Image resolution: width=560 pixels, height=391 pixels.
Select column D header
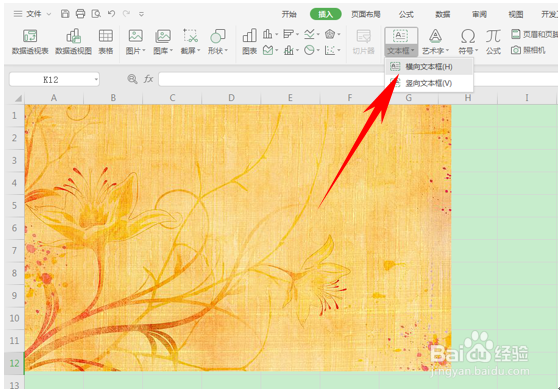point(231,98)
